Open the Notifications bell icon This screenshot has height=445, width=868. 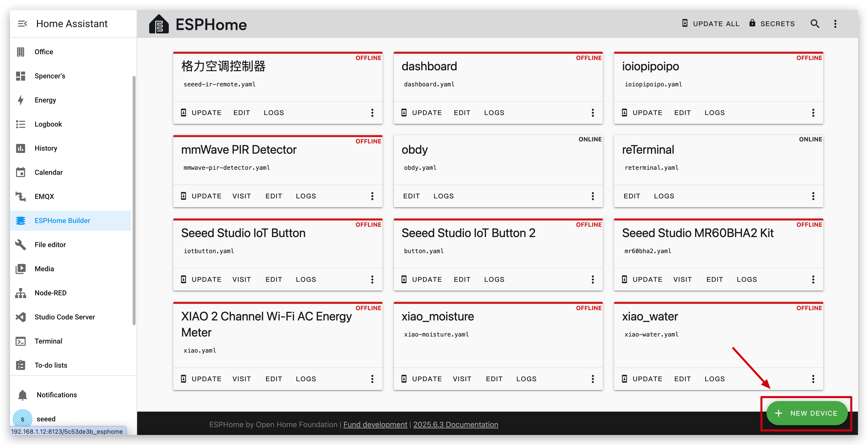[23, 395]
